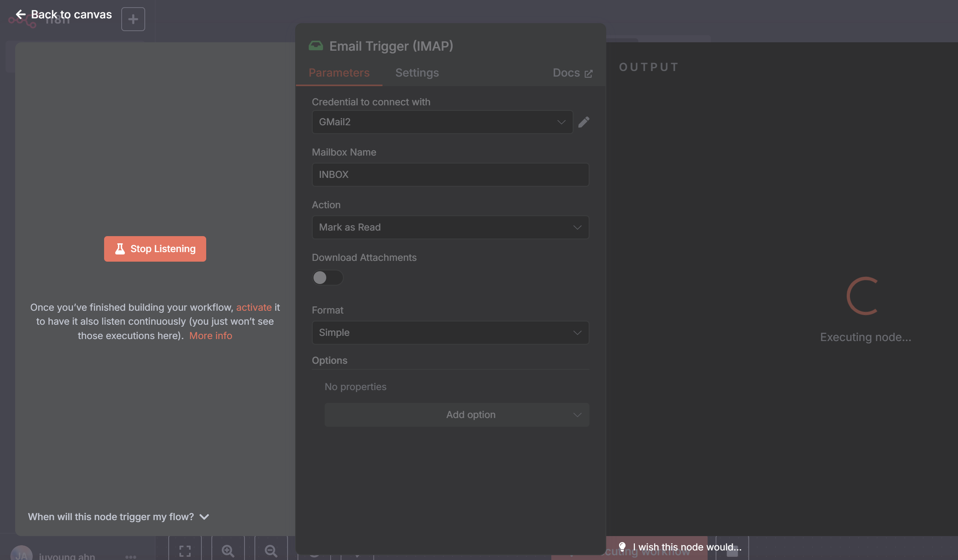Click the flask icon on Stop Listening
The width and height of the screenshot is (958, 560).
click(x=120, y=249)
